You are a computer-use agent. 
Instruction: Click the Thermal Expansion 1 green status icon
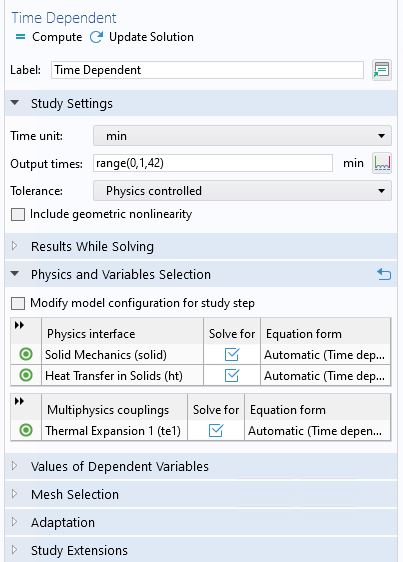tap(26, 430)
